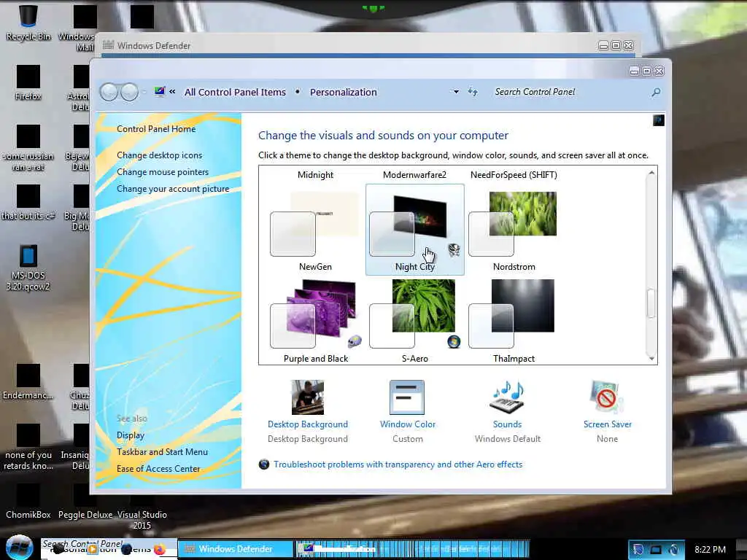Viewport: 747px width, 560px height.
Task: Open Visual Studio 2015 desktop shortcut
Action: click(142, 507)
